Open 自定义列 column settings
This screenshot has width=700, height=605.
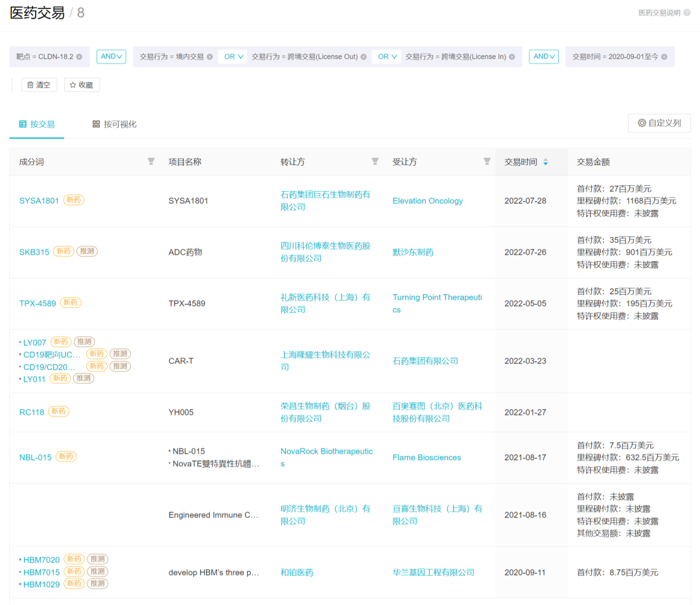pyautogui.click(x=659, y=123)
